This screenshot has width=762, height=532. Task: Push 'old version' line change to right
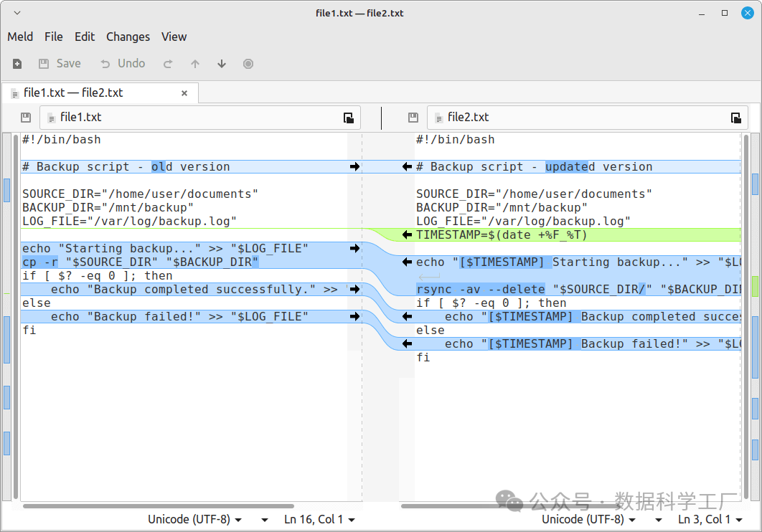(354, 167)
